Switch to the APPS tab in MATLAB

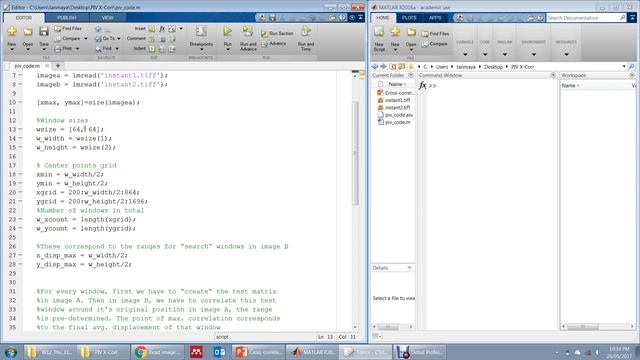pyautogui.click(x=435, y=18)
